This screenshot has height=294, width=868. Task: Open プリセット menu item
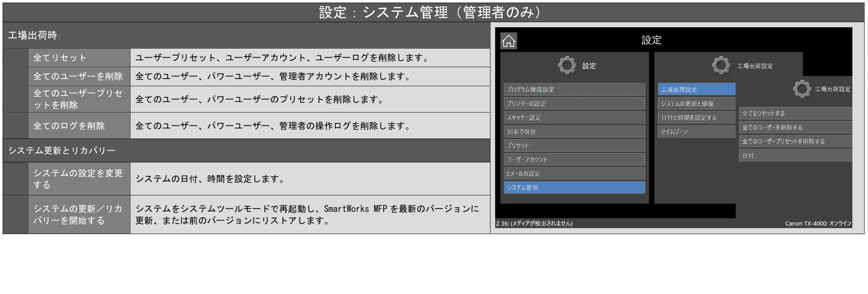click(575, 145)
